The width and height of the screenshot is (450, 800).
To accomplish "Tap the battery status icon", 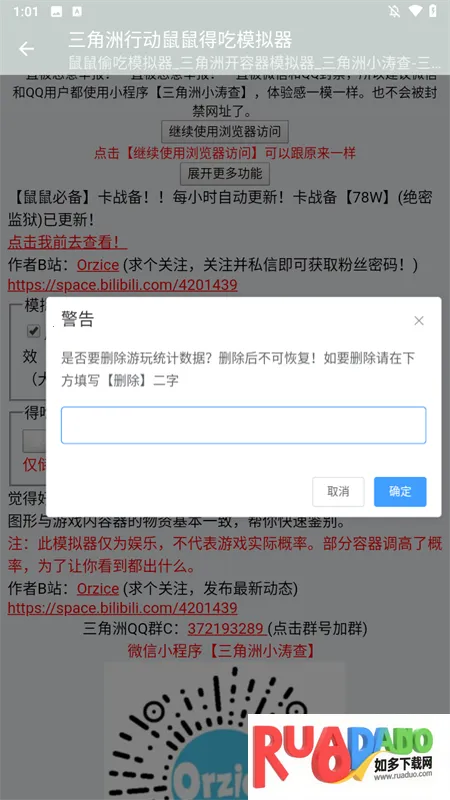I will pyautogui.click(x=433, y=11).
